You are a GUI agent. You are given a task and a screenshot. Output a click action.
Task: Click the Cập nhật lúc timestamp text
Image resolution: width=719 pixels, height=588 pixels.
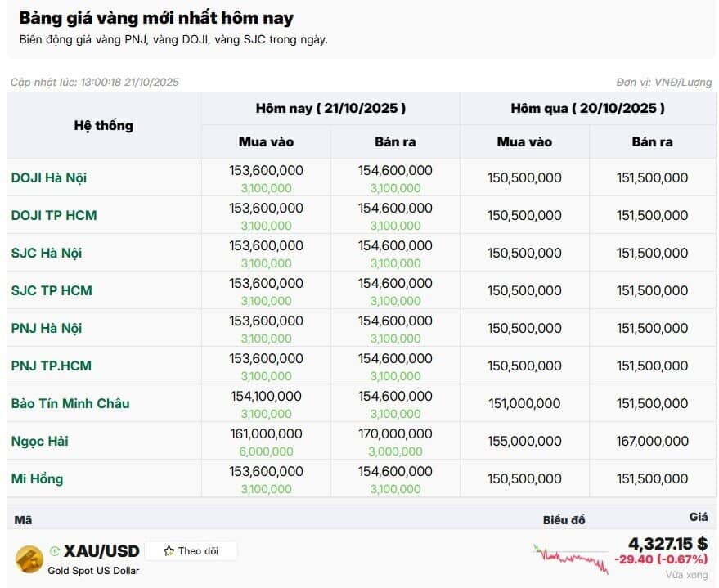coord(94,82)
